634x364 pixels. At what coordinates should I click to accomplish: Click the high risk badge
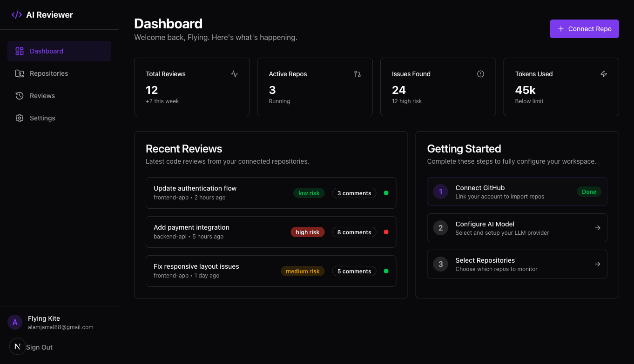[307, 232]
